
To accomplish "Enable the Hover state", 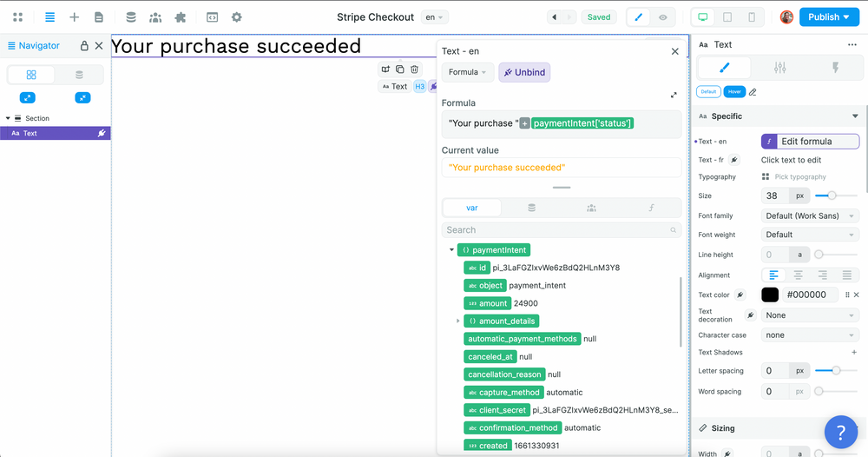I will pos(734,92).
